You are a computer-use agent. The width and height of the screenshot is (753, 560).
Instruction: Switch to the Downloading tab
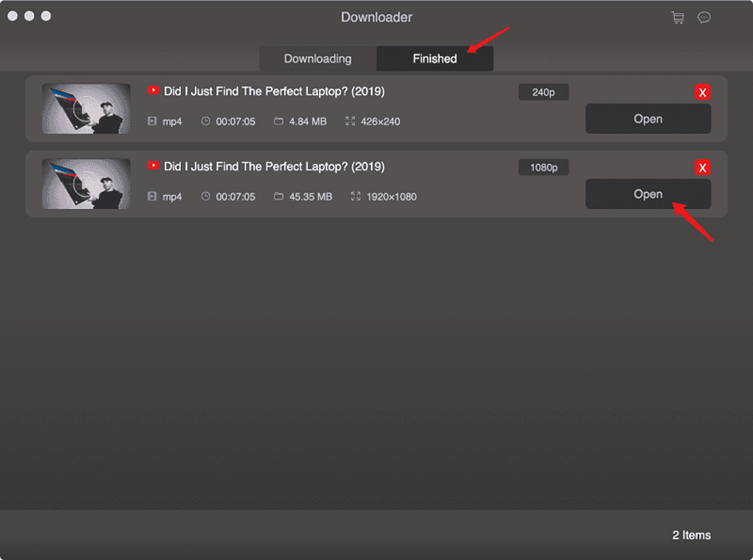(318, 58)
